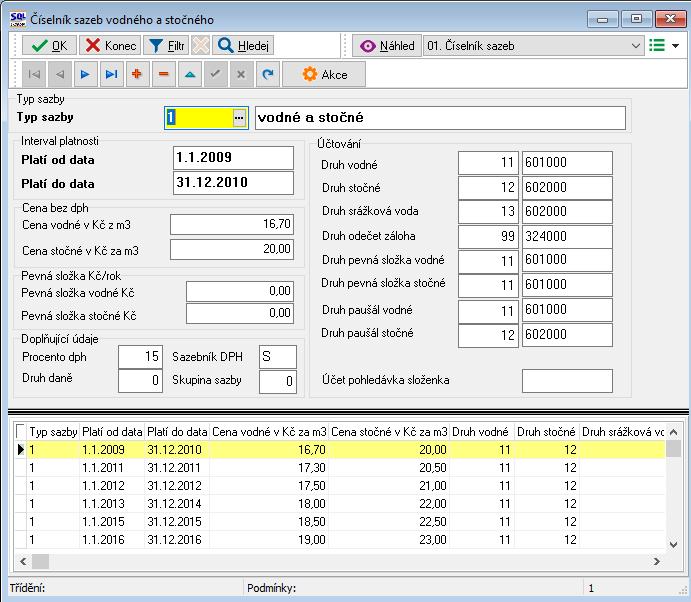691x602 pixels.
Task: Select grid row starting 1.1.2013
Action: pos(340,504)
